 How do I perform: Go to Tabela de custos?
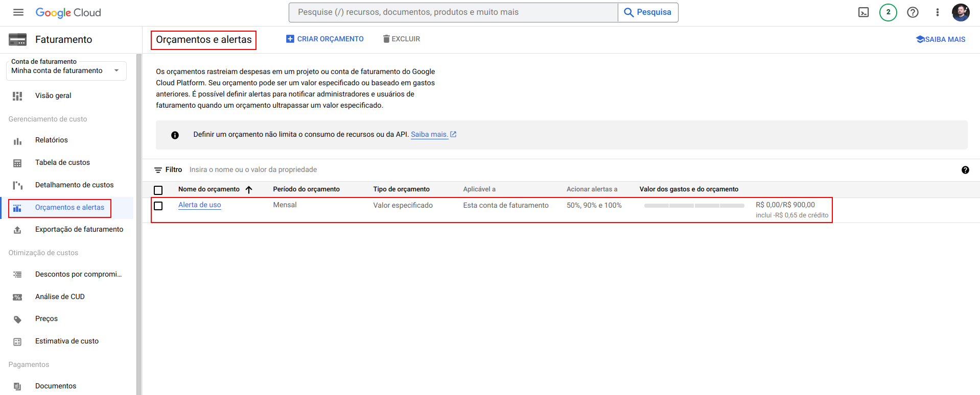62,162
